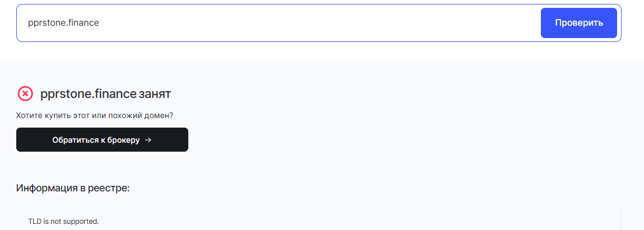Focus the domain search input field

[280, 23]
